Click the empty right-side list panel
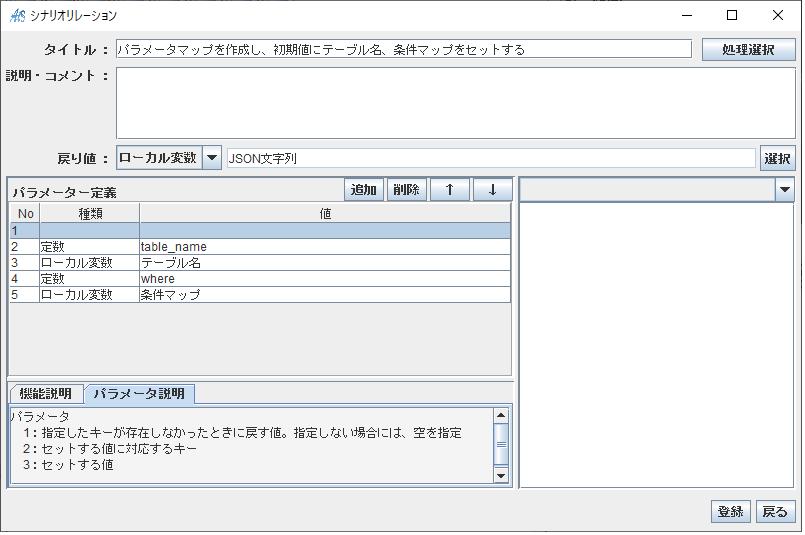Viewport: 805px width, 535px height. click(657, 345)
